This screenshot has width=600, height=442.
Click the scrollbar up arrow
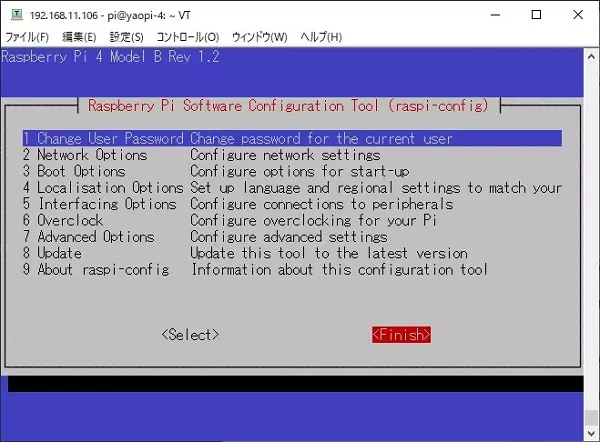coord(591,57)
